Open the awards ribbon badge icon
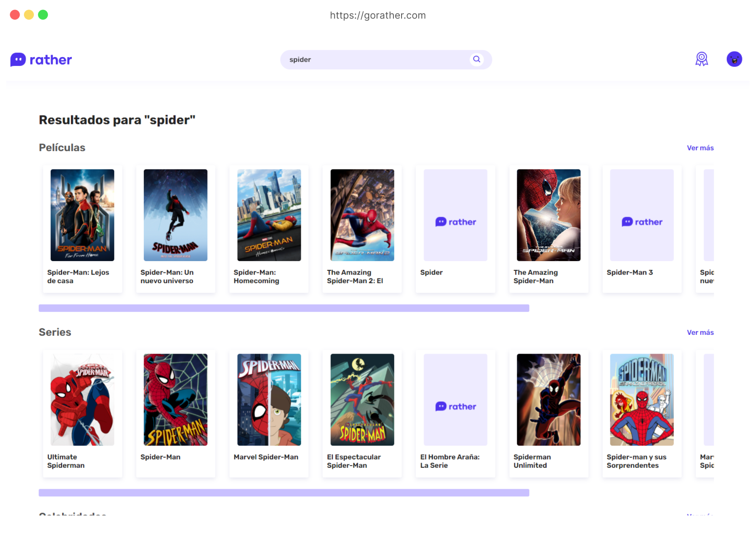The image size is (756, 540). click(702, 59)
